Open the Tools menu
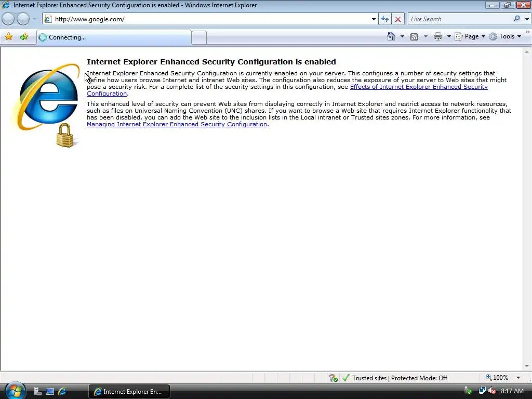This screenshot has height=399, width=532. tap(505, 36)
